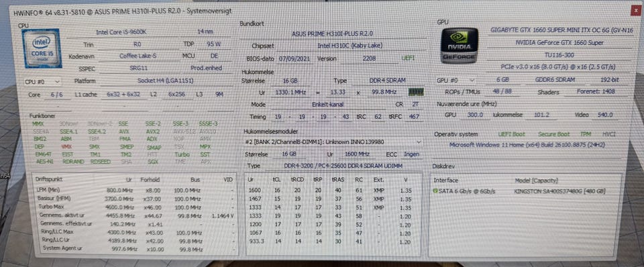Click the BIOS version 2208 value
The height and width of the screenshot is (267, 644).
point(368,59)
